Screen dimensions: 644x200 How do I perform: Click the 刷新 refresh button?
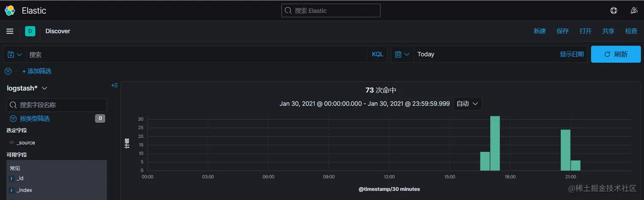click(x=616, y=54)
